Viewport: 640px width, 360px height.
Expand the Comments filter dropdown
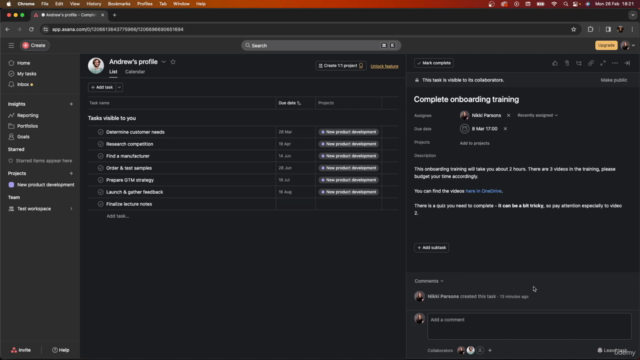tap(429, 281)
